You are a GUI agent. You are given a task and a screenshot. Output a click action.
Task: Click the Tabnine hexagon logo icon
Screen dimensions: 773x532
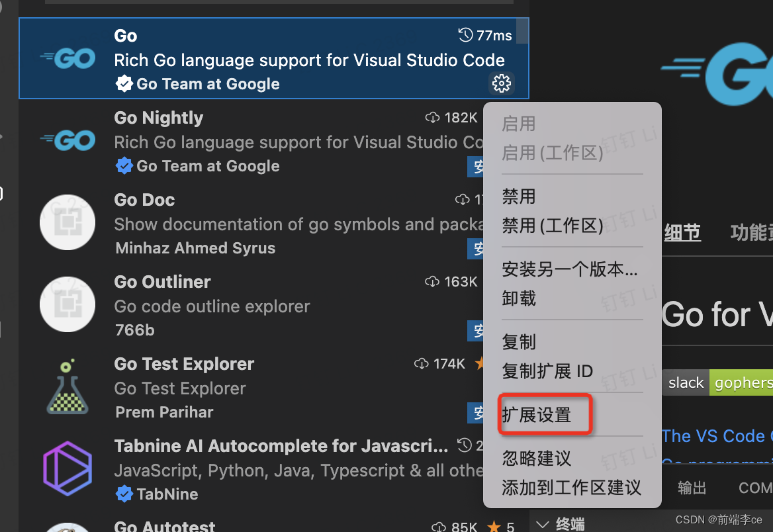68,468
